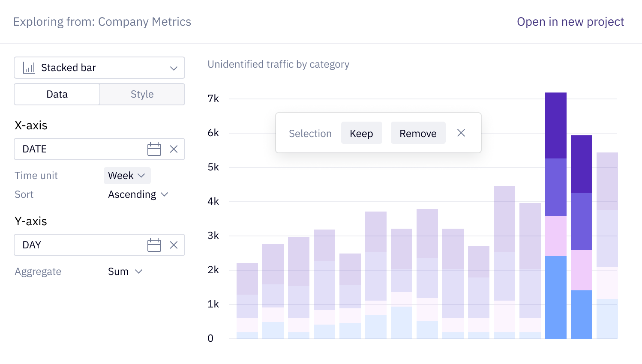
Task: Switch to the Style tab
Action: [142, 94]
